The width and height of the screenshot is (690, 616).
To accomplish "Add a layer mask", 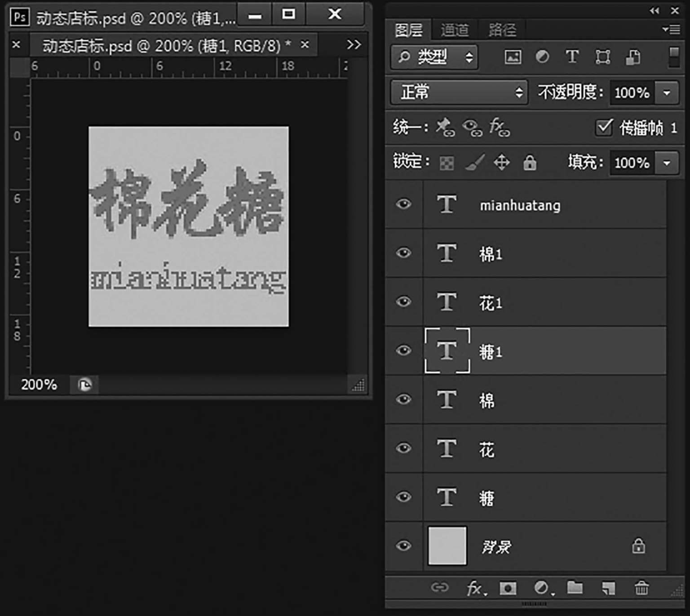I will click(508, 588).
